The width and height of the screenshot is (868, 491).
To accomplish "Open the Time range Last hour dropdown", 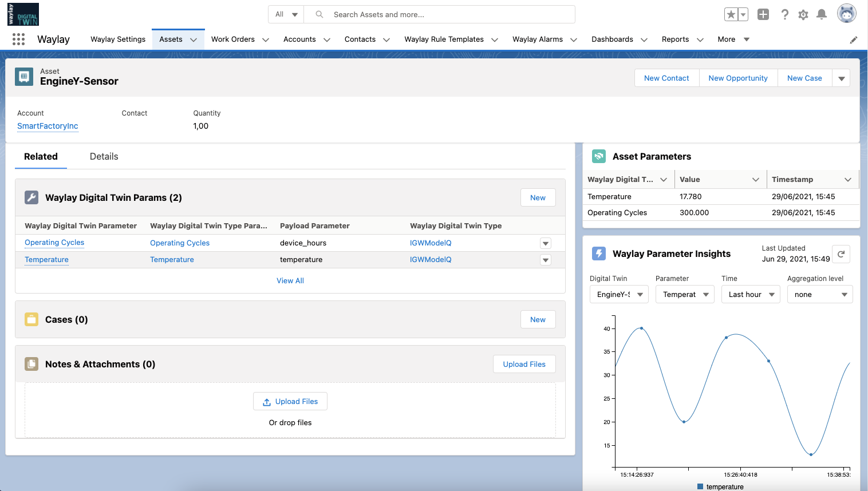I will tap(751, 294).
